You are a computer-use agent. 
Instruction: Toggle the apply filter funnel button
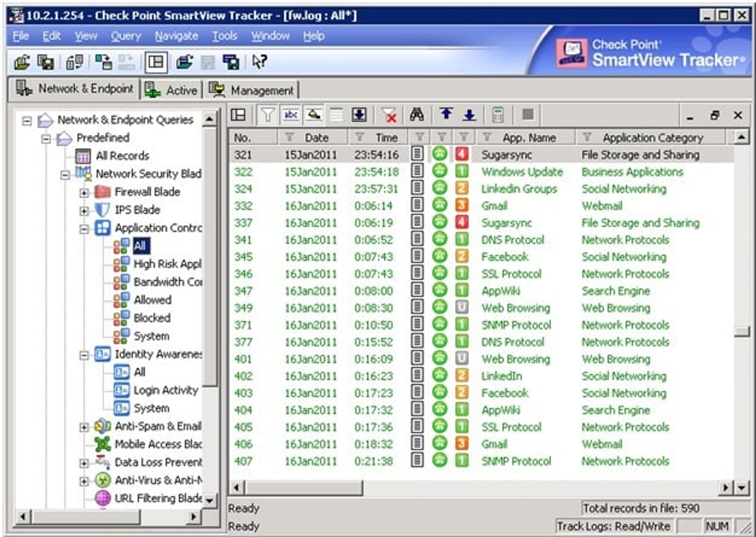(267, 115)
